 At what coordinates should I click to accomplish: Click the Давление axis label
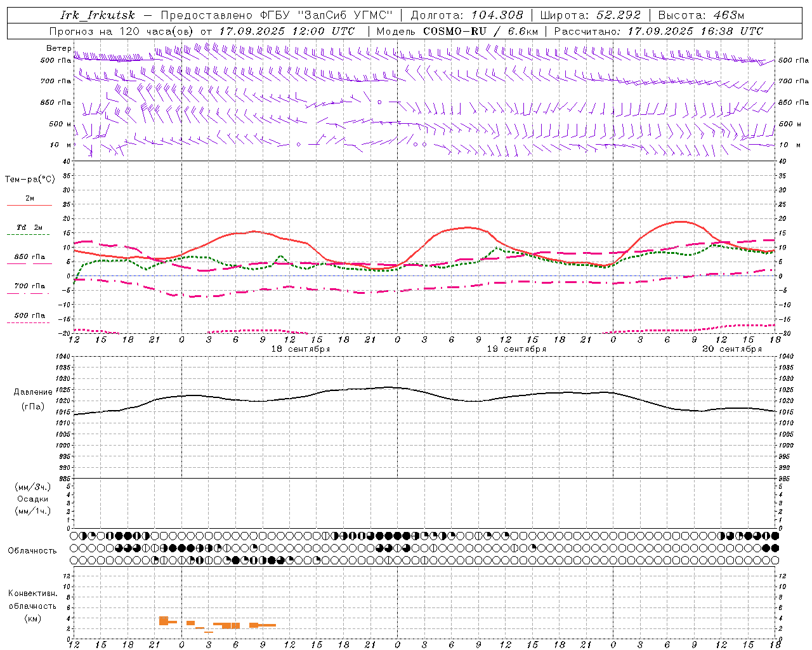(33, 392)
